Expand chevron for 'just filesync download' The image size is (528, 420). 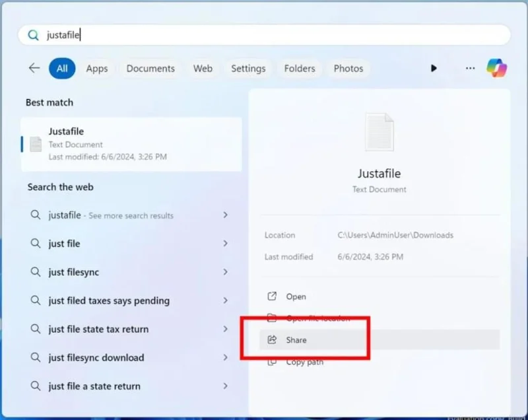(225, 357)
